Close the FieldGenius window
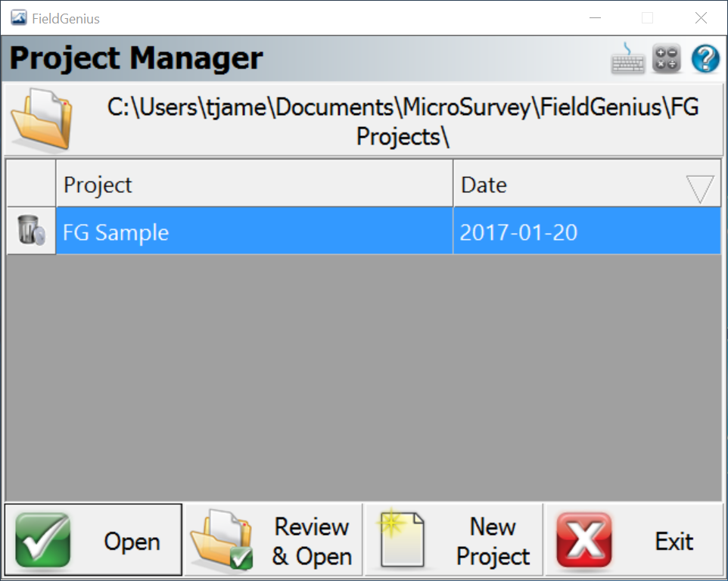 tap(702, 18)
